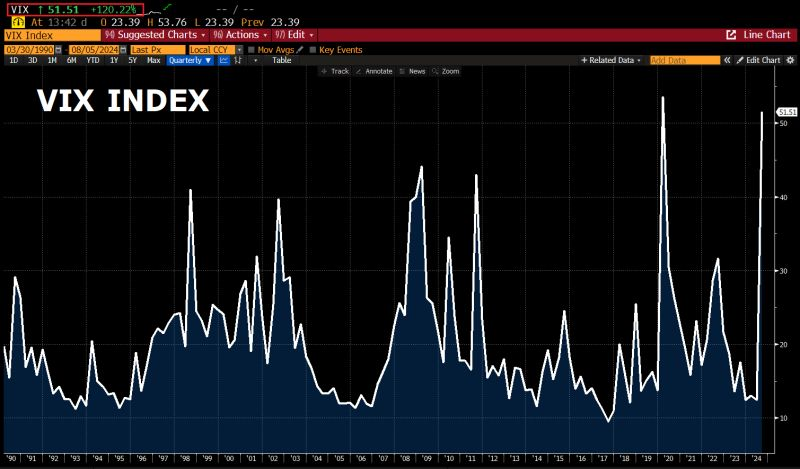Switch to Table view
Image resolution: width=800 pixels, height=469 pixels.
pos(282,60)
